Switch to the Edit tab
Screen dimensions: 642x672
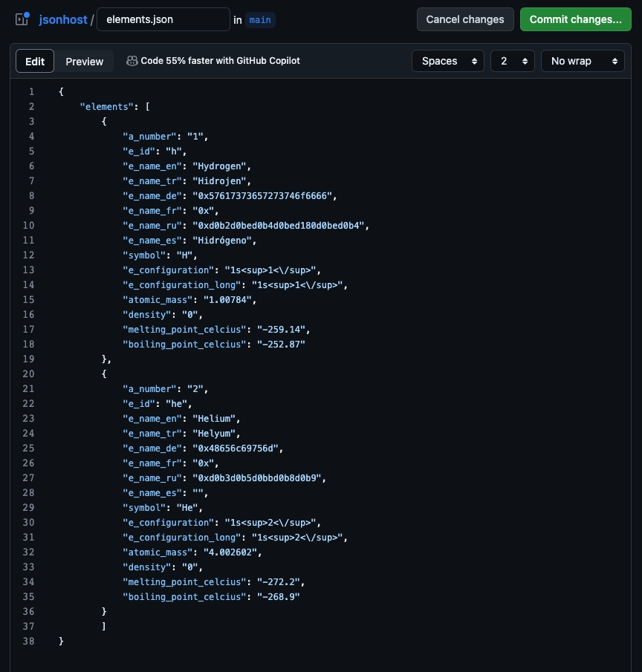(35, 62)
